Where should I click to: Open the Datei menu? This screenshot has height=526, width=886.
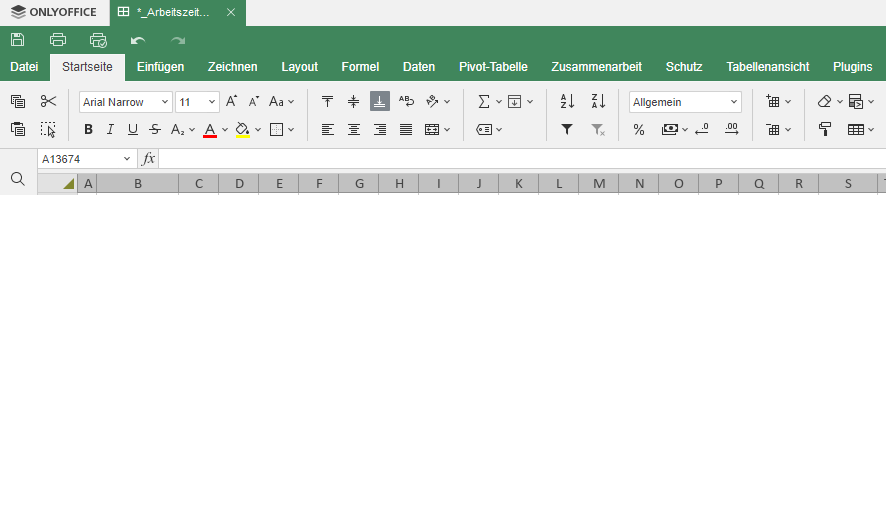coord(24,67)
